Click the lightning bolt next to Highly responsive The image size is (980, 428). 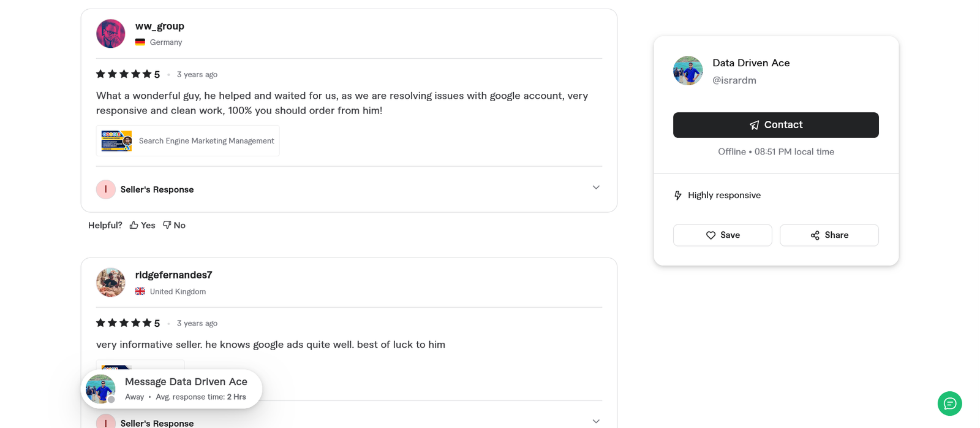[x=677, y=195]
